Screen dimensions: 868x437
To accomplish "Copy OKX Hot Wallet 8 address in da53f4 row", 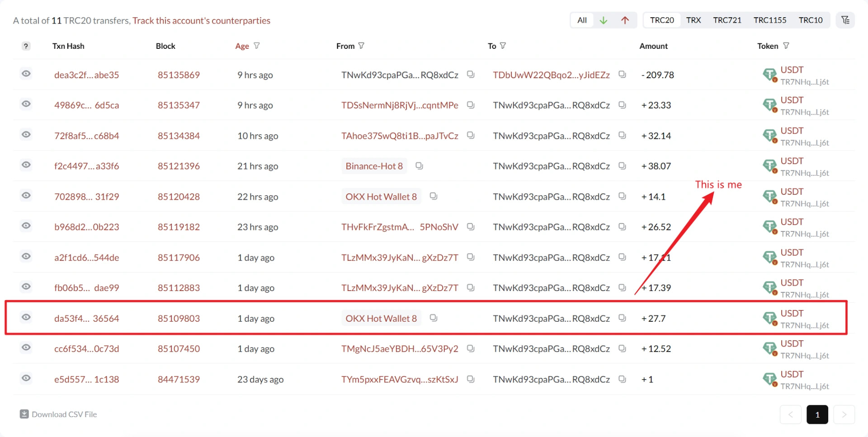I will [434, 318].
